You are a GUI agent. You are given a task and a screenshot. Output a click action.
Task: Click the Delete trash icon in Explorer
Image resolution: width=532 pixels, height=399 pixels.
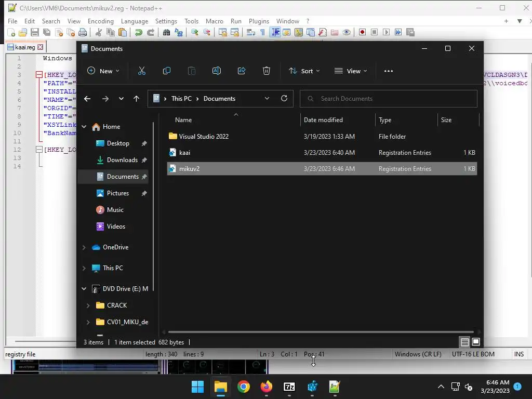click(x=267, y=71)
